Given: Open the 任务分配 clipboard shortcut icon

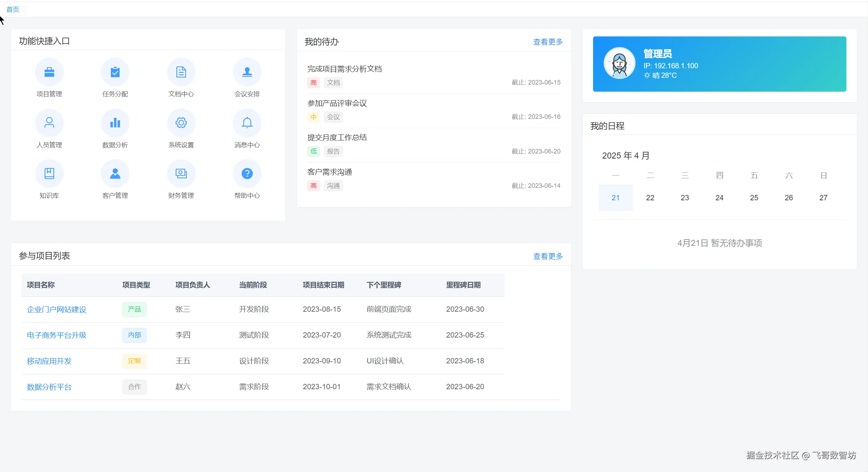Looking at the screenshot, I should [x=115, y=72].
